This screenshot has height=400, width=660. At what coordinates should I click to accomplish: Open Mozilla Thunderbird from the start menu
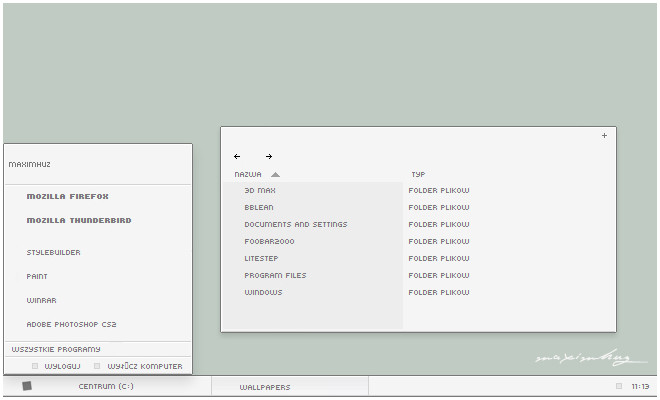[x=79, y=220]
